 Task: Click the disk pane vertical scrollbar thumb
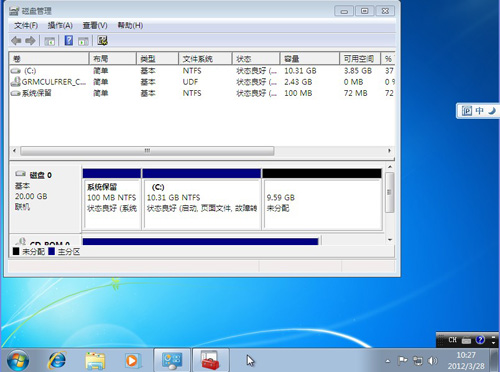tap(390, 192)
